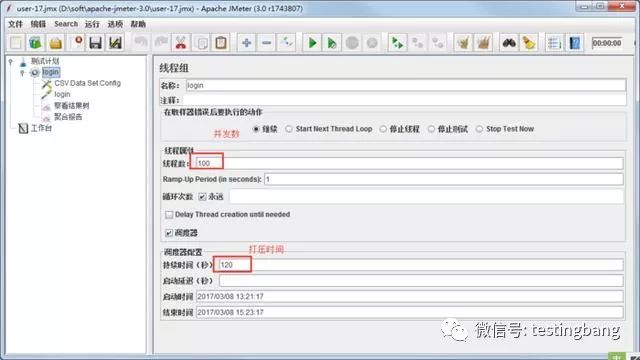Select the 继续 radio button

coord(256,129)
